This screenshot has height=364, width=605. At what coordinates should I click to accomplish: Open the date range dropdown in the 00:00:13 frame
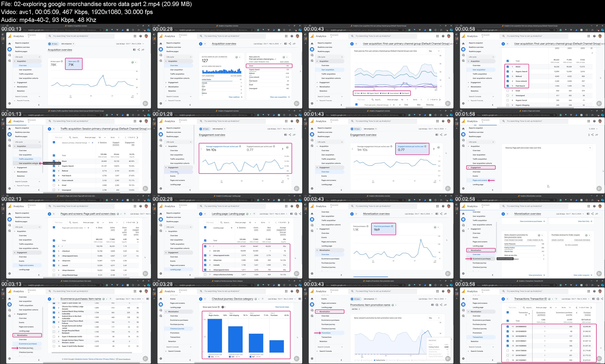(x=130, y=44)
